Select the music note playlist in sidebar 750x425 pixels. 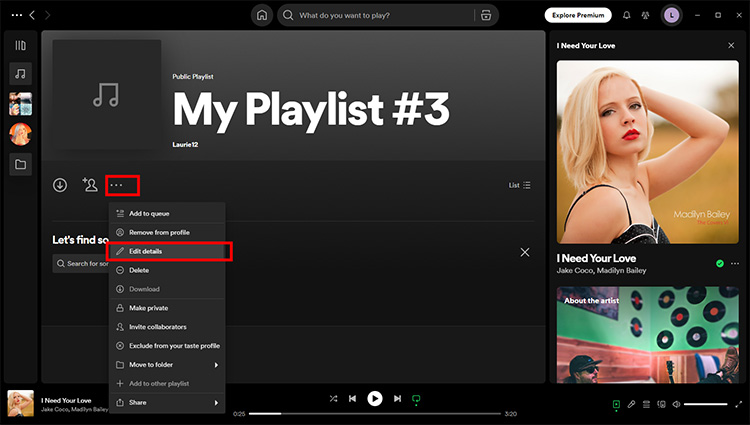(21, 74)
